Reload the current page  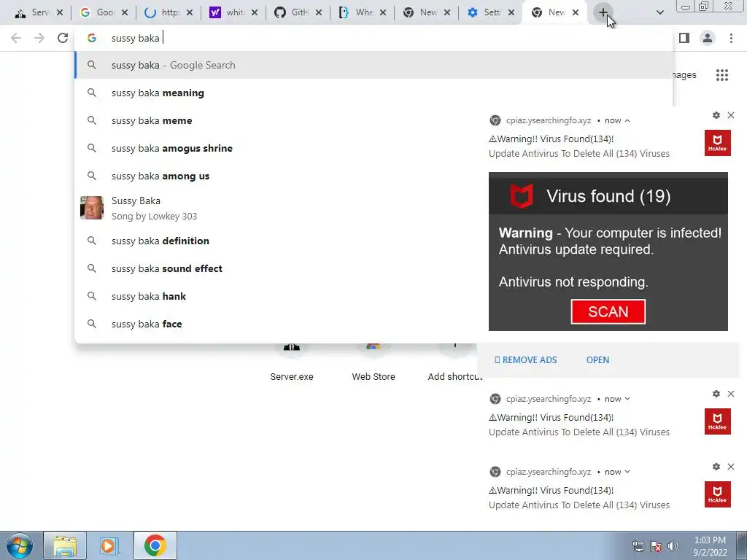pos(63,38)
